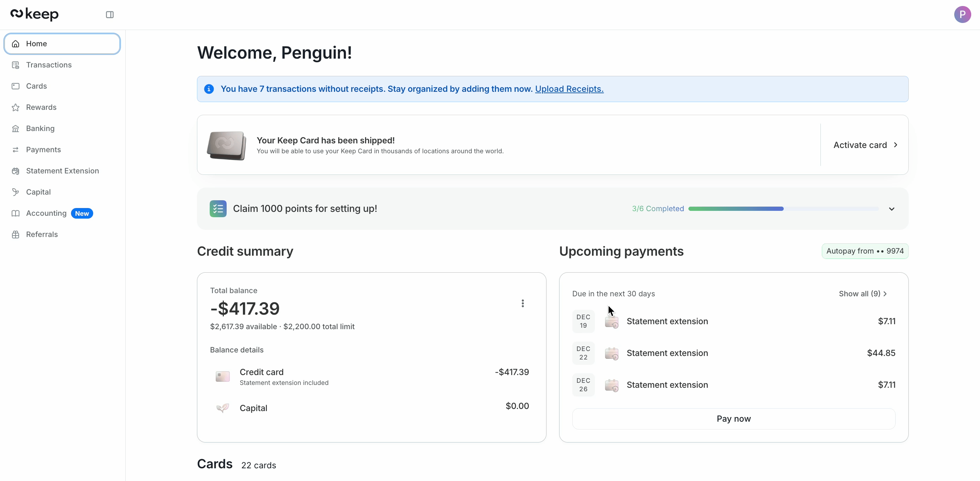Image resolution: width=980 pixels, height=481 pixels.
Task: Open the Rewards page
Action: [x=41, y=107]
